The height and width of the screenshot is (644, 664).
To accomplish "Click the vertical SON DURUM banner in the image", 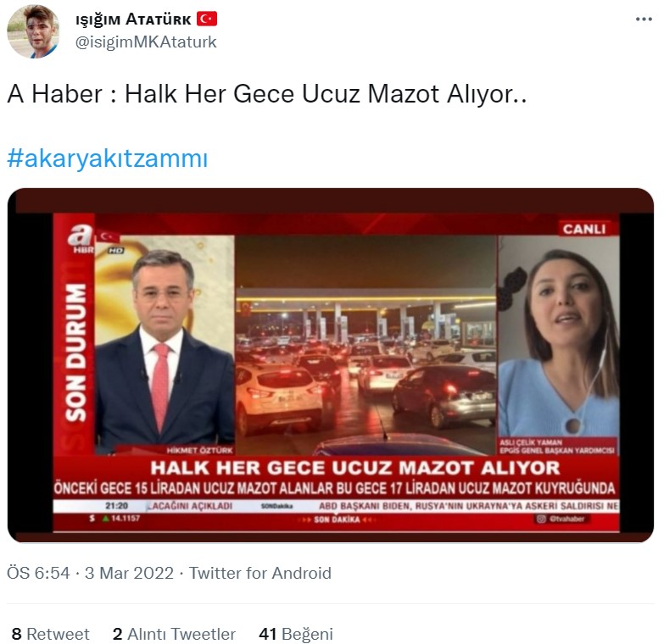I will click(x=75, y=353).
